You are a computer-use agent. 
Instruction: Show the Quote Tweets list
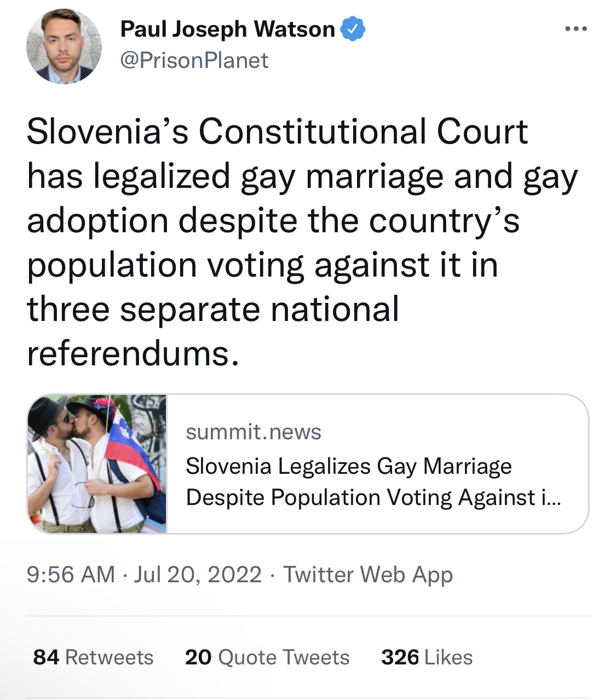point(284,657)
